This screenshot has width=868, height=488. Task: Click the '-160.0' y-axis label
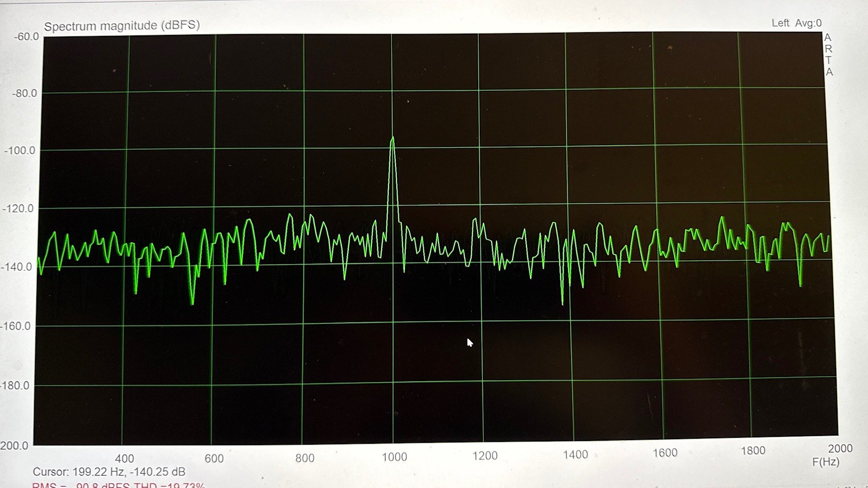(x=15, y=326)
